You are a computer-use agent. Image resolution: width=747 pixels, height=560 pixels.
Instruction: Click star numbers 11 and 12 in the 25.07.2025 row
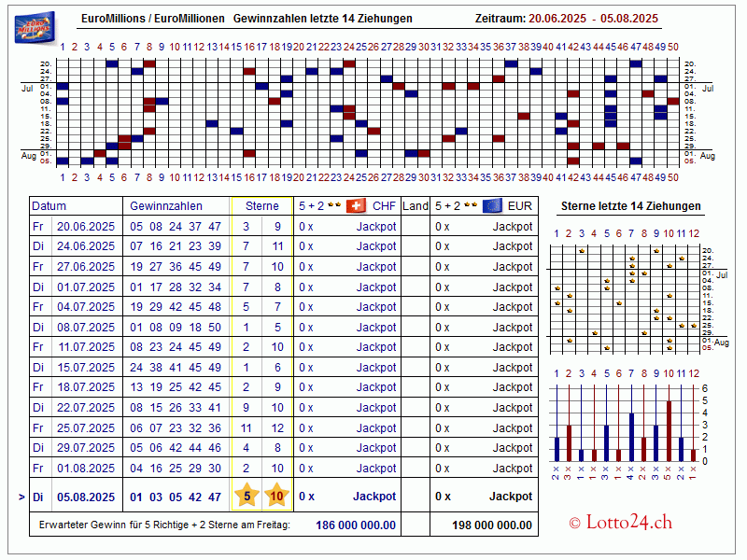[261, 428]
